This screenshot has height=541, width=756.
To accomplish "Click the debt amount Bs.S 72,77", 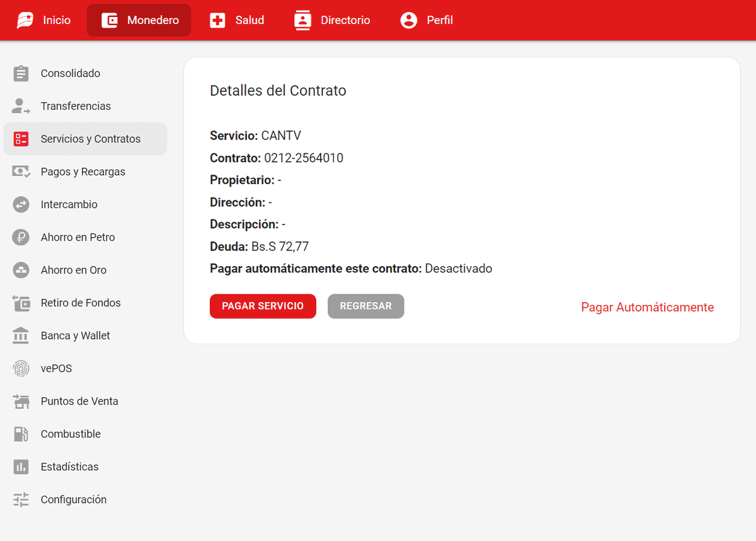I will (x=280, y=247).
